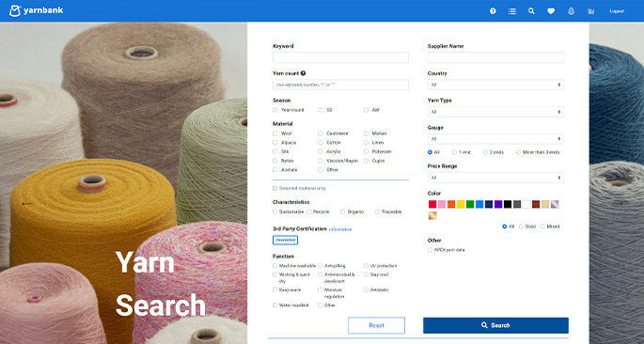Screen dimensions: 644x344
Task: Open the list view icon in header
Action: pyautogui.click(x=511, y=11)
